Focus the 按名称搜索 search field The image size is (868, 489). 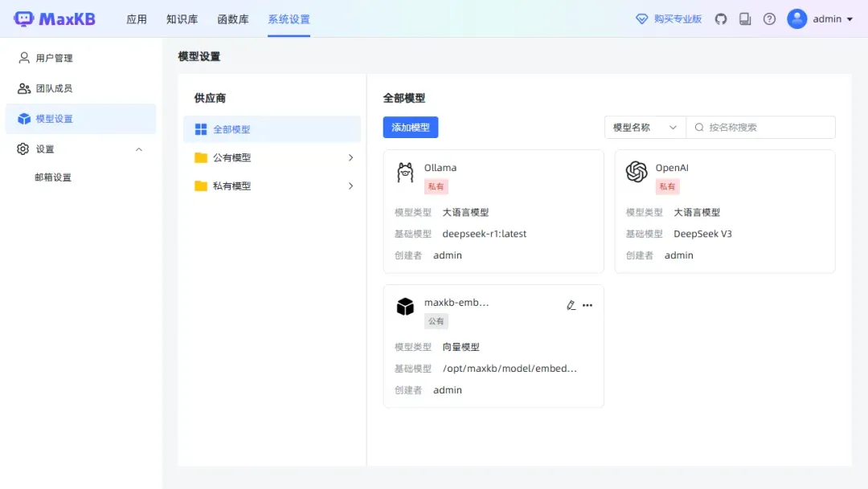point(760,127)
